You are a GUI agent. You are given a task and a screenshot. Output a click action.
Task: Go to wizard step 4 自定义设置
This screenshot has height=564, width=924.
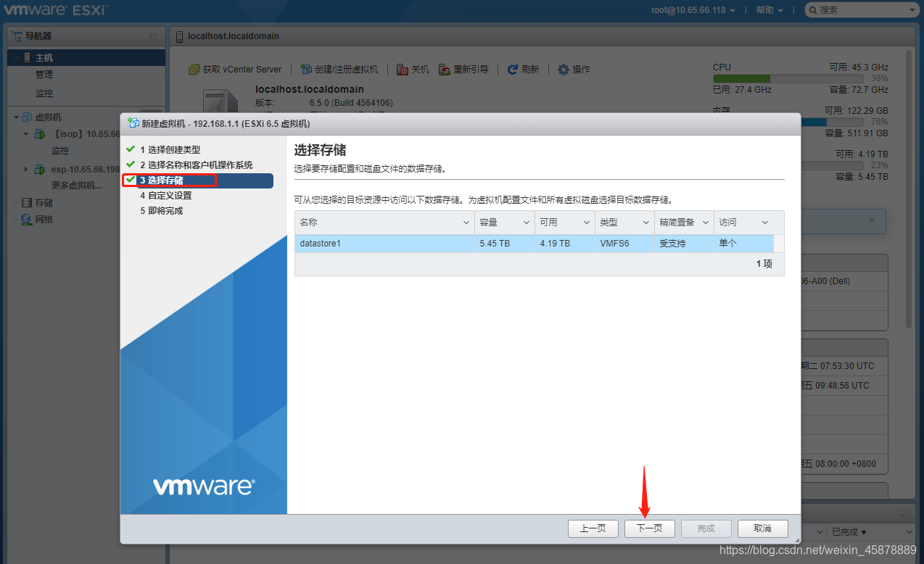165,196
